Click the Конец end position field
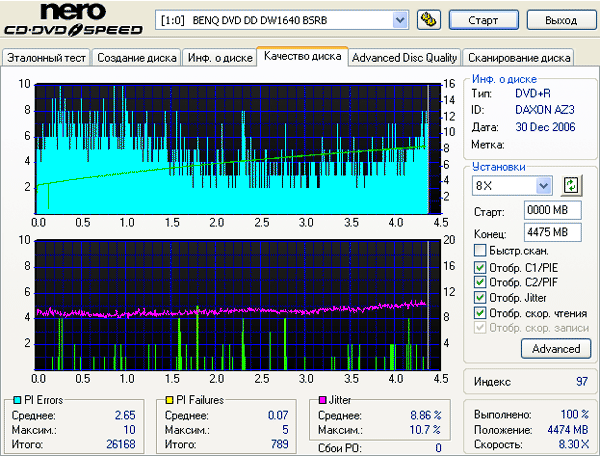The image size is (600, 456). (x=546, y=232)
